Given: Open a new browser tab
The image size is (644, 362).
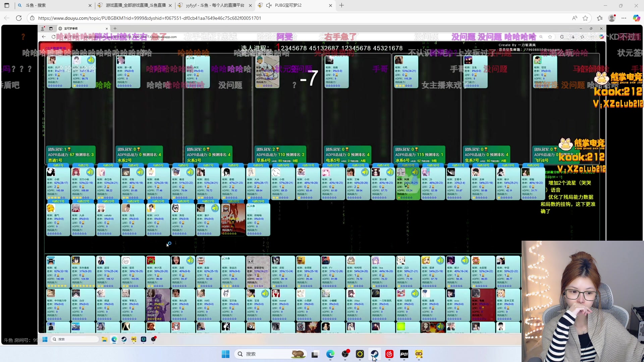Looking at the screenshot, I should point(341,5).
